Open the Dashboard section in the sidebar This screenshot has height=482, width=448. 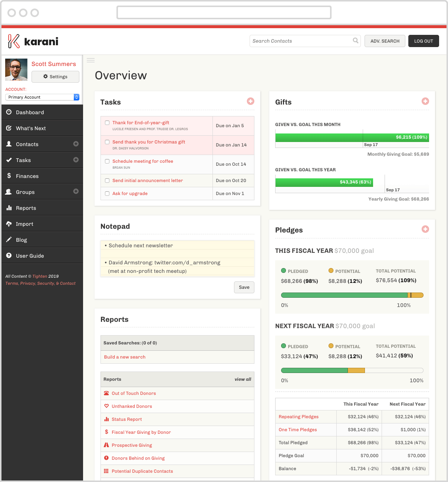(30, 112)
